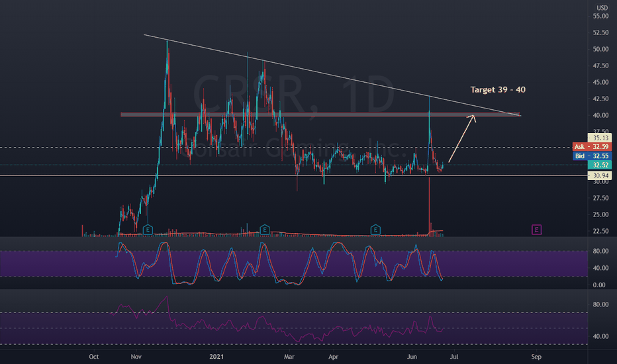
Task: Click the purple upcoming earnings marker
Action: (x=537, y=230)
